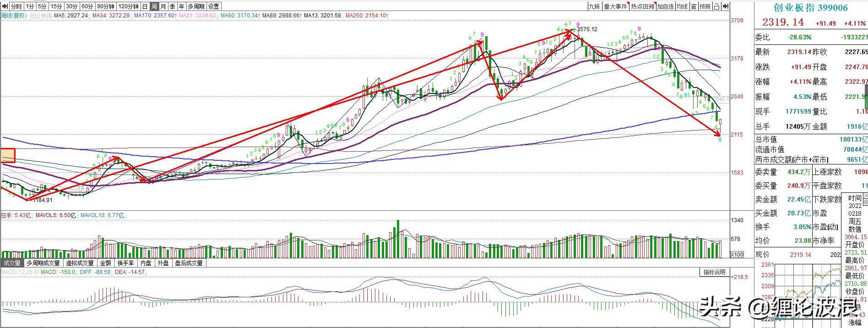Click the 1184.91 low price marker

point(43,200)
